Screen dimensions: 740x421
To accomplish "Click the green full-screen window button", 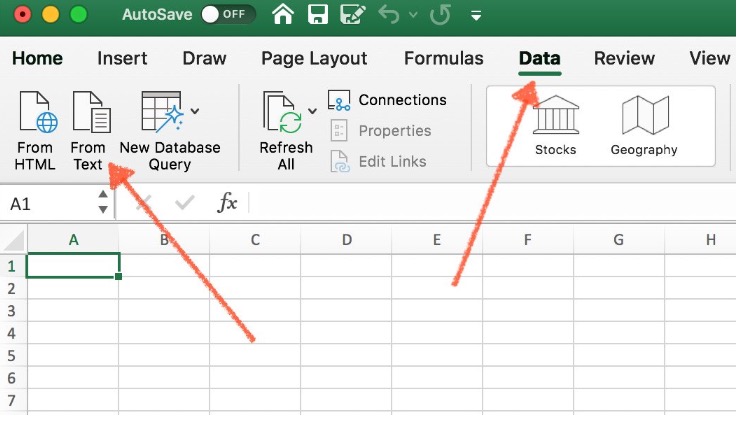I will pos(78,15).
